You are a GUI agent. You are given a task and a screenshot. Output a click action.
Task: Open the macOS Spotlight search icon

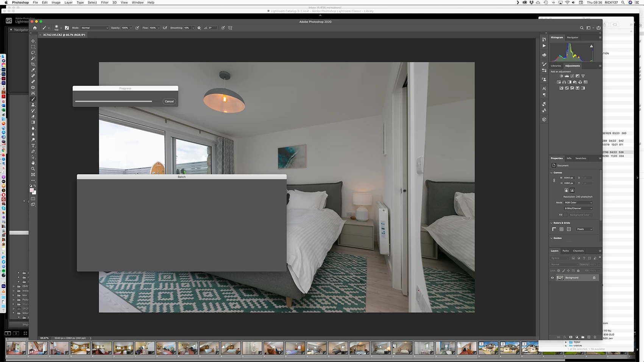623,3
